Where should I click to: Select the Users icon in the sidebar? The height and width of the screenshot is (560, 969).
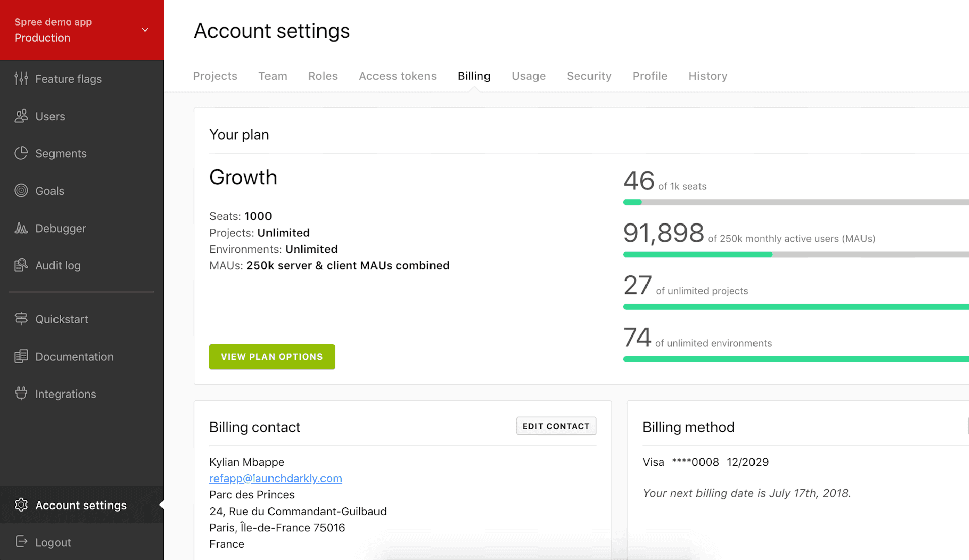click(x=21, y=116)
